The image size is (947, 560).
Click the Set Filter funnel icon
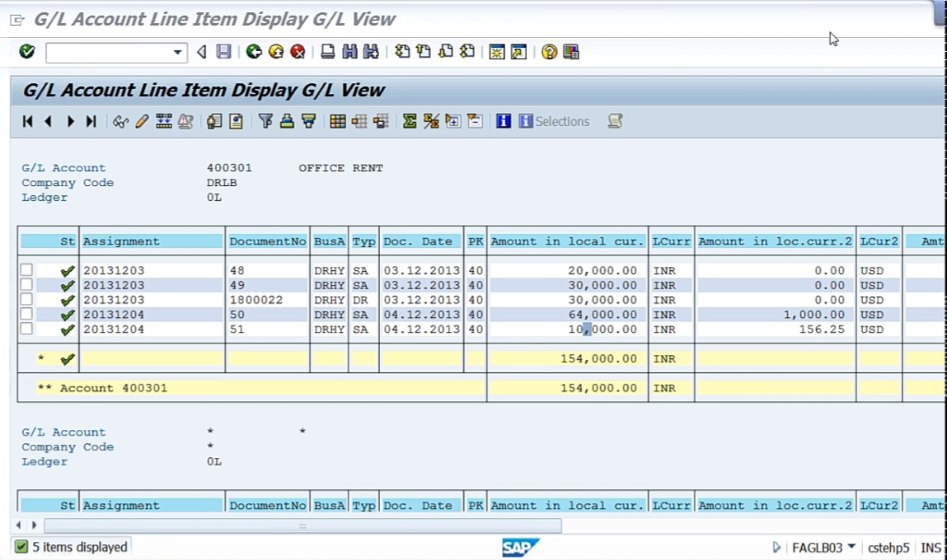point(265,121)
